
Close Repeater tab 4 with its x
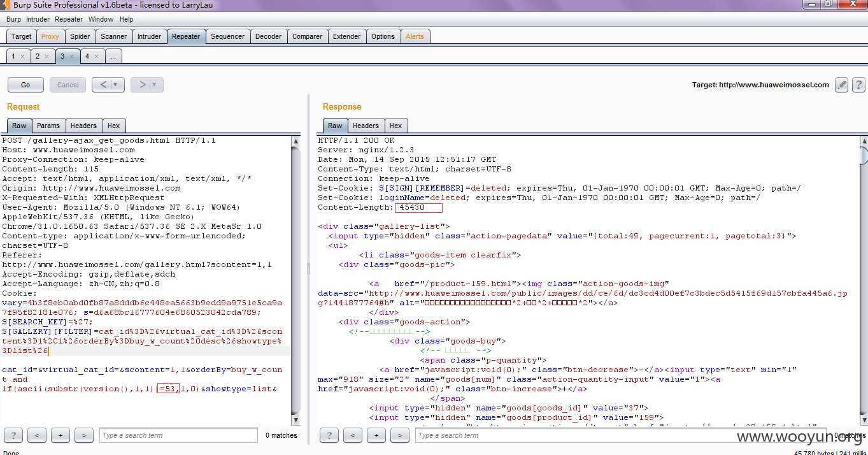[96, 57]
